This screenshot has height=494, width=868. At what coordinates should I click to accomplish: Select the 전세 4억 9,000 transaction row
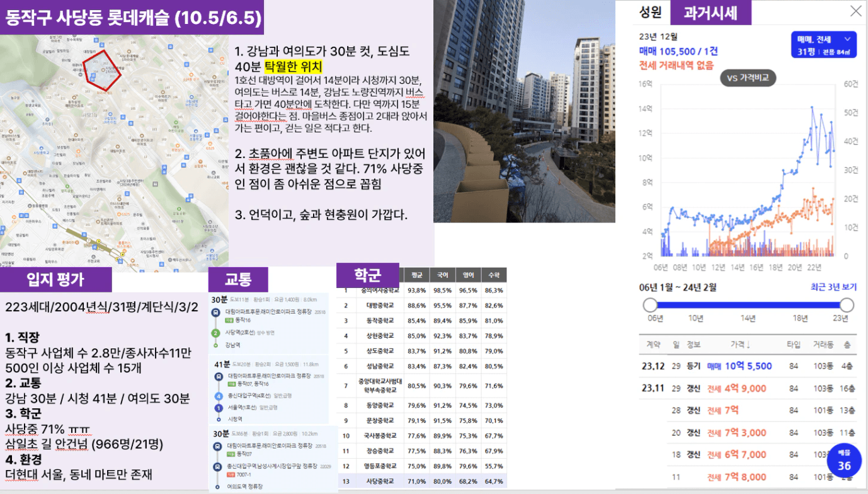point(748,388)
